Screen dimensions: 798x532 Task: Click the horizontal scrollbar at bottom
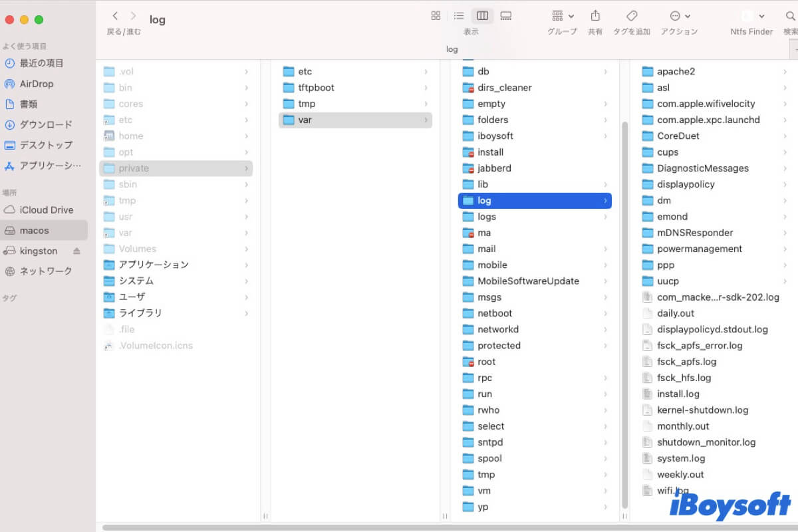450,527
